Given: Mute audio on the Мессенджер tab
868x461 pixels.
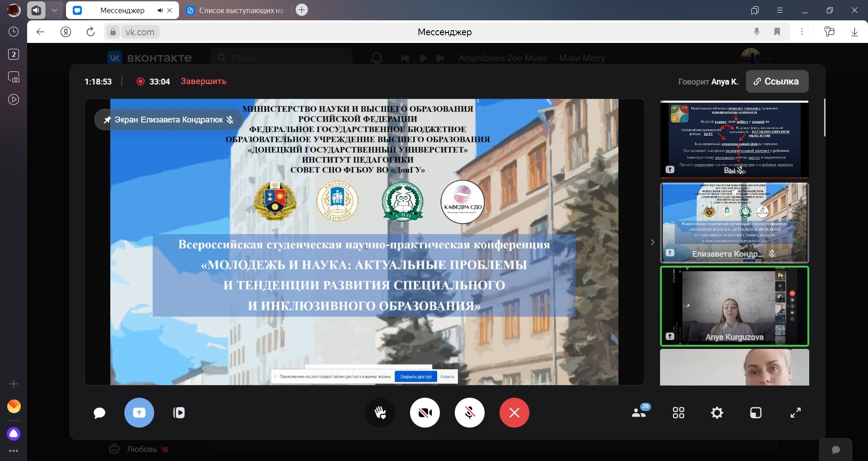Looking at the screenshot, I should pyautogui.click(x=160, y=10).
